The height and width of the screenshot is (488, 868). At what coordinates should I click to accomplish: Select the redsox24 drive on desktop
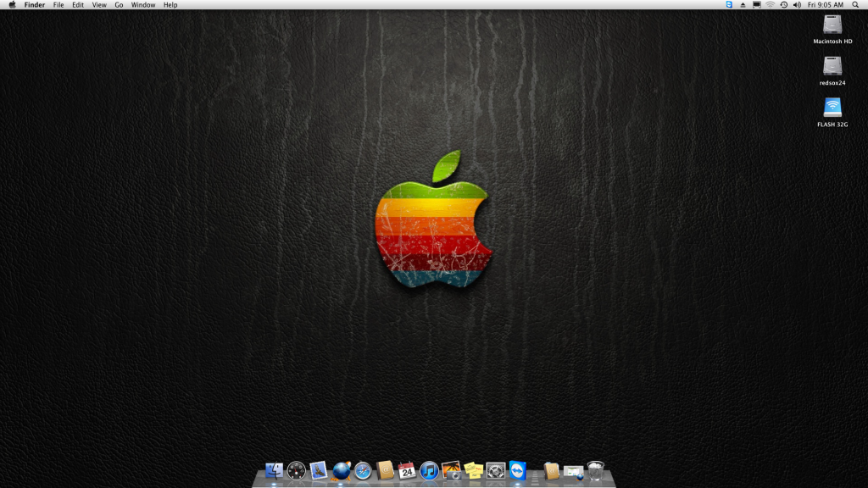(x=832, y=66)
